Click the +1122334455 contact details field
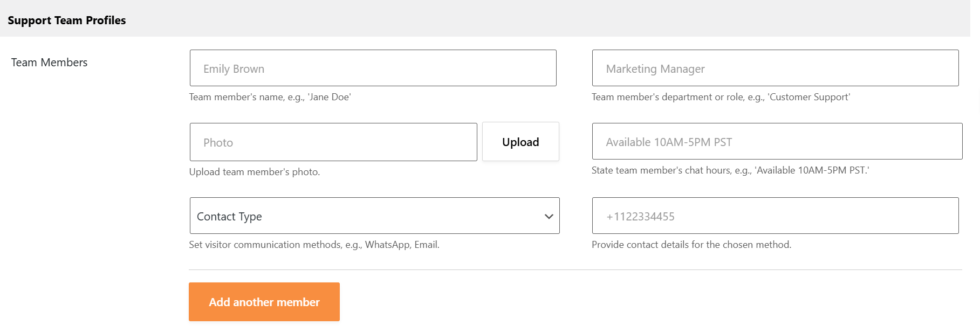This screenshot has width=980, height=332. [x=775, y=216]
